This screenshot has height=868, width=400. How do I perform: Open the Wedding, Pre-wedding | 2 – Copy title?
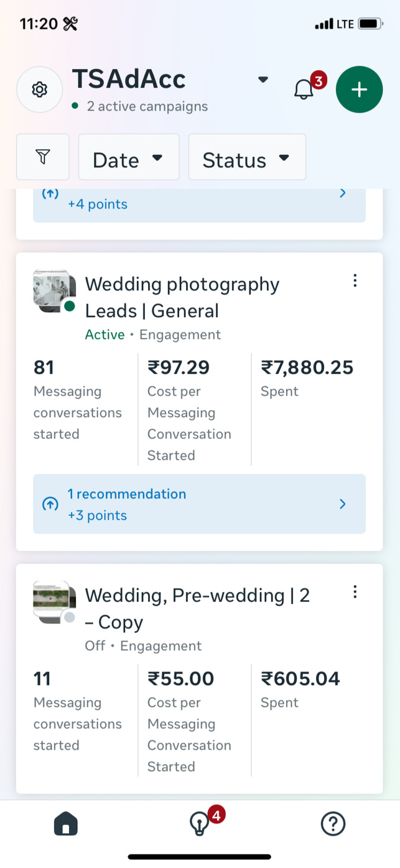[x=197, y=608]
